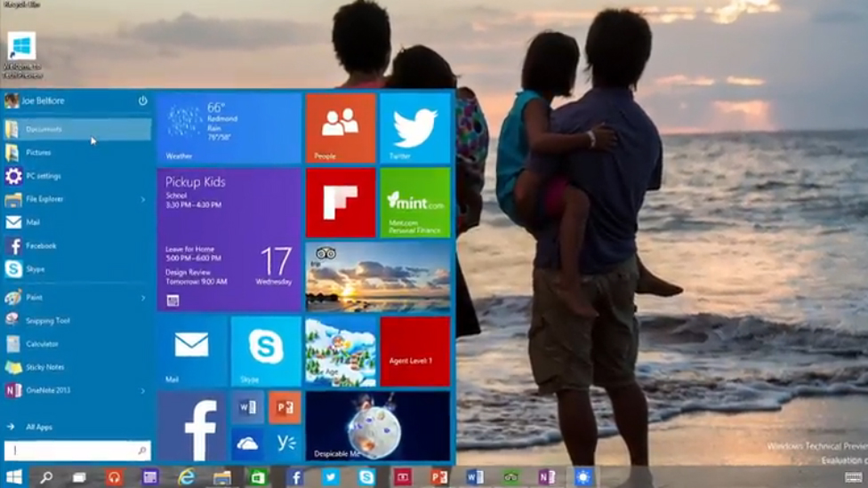Open the Twitter tile
Screen dimensions: 868x488
point(415,128)
